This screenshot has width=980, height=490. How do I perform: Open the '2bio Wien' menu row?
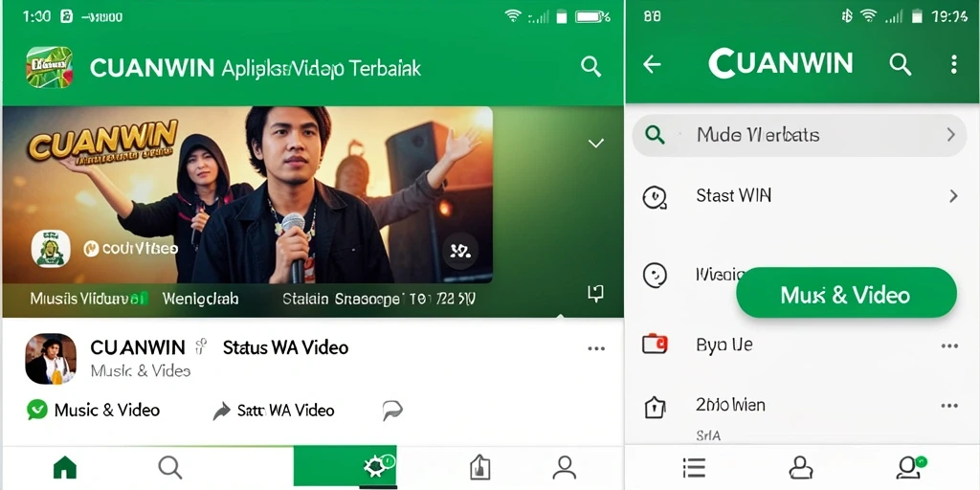[x=800, y=406]
